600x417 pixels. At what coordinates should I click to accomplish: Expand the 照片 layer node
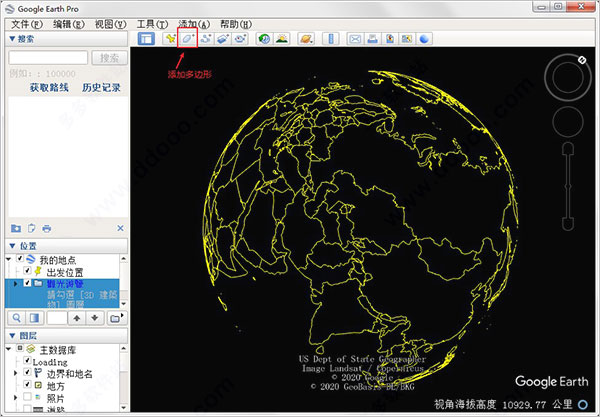16,397
